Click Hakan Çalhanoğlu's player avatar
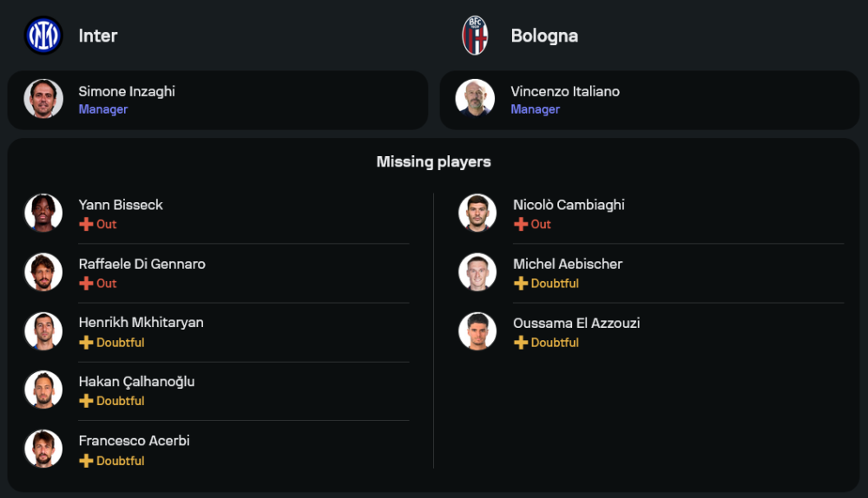 point(43,390)
